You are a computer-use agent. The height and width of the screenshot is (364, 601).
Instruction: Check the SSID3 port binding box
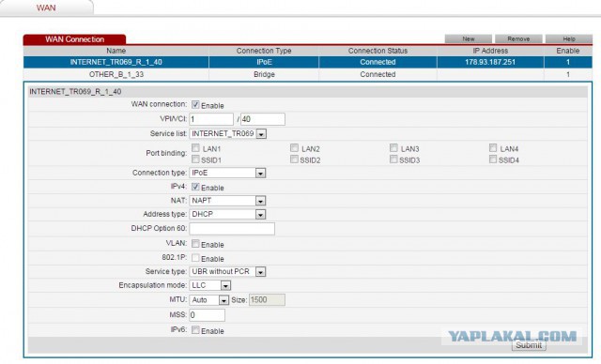[393, 159]
